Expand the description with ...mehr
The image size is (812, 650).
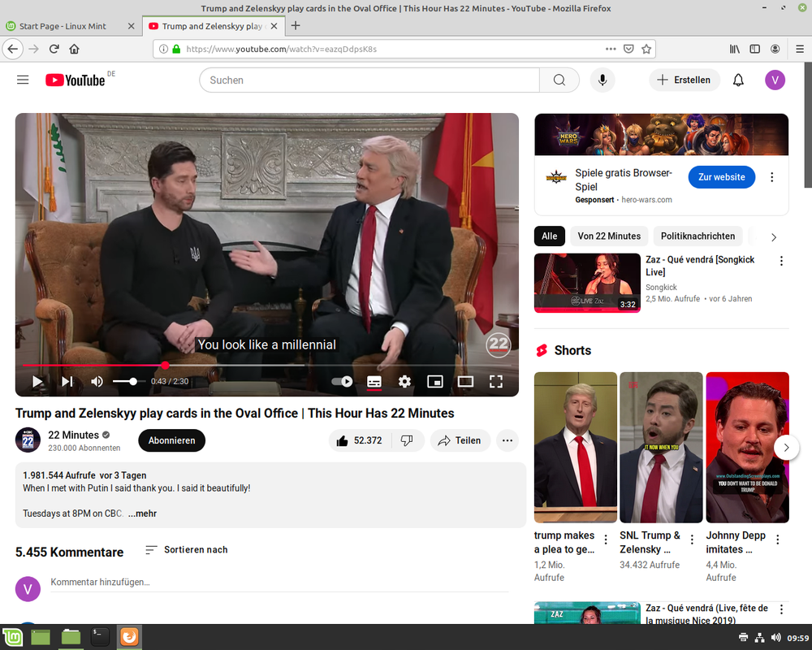coord(142,513)
